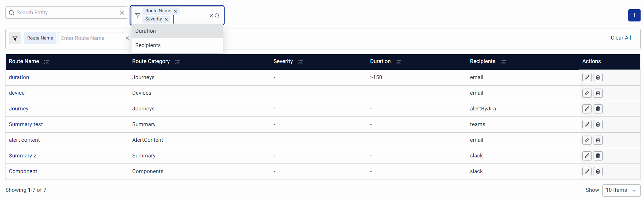Delete the Component route row
The width and height of the screenshot is (644, 200).
[x=598, y=171]
